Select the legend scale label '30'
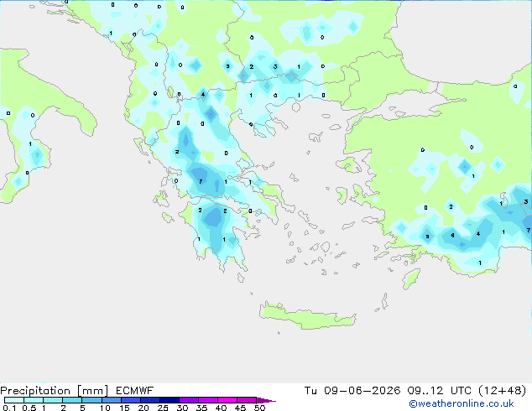This screenshot has height=411, width=532. (183, 408)
